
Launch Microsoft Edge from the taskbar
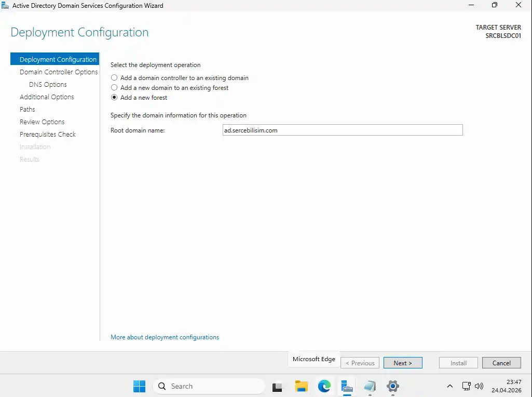point(324,386)
